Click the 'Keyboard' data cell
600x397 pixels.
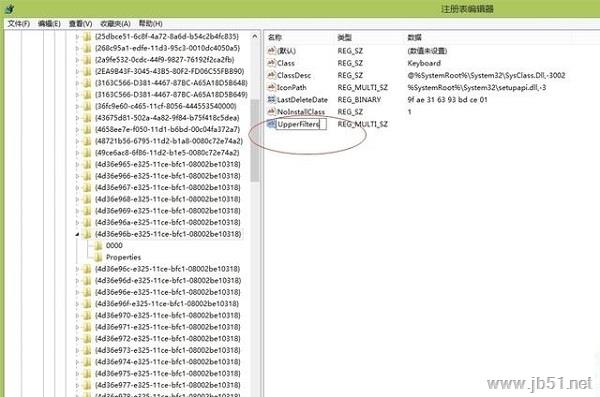click(424, 63)
